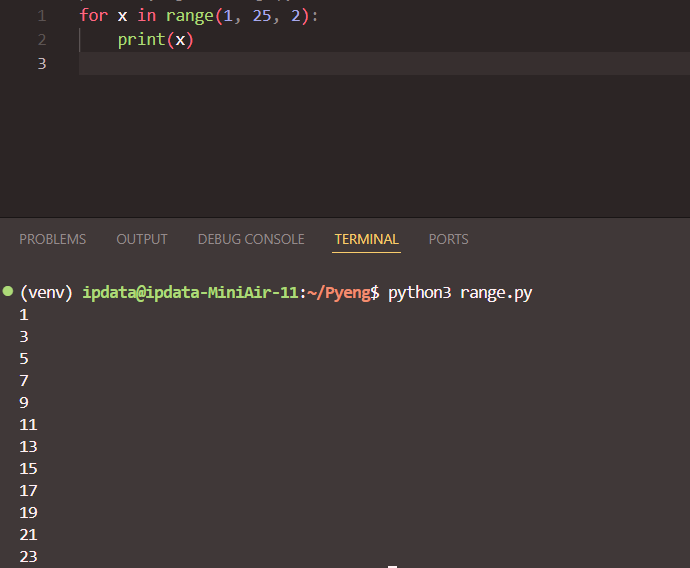Click the 'in' keyword on line 1
690x568 pixels.
click(x=147, y=16)
